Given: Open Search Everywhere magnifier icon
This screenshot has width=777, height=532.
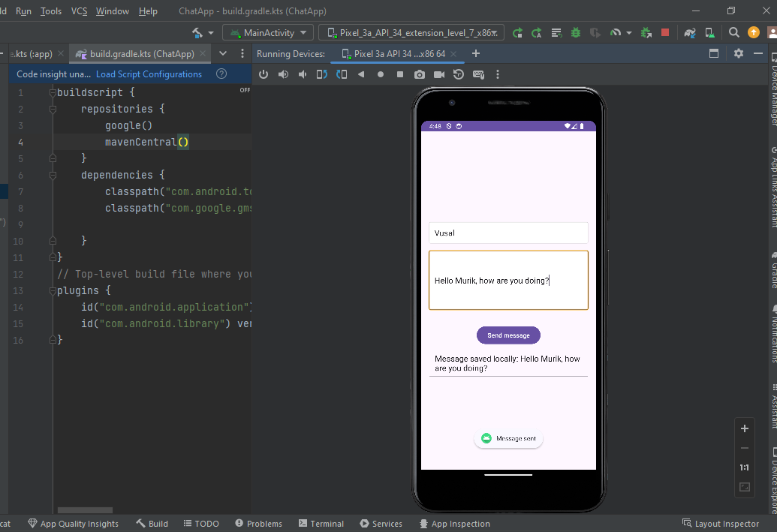Looking at the screenshot, I should (x=734, y=33).
